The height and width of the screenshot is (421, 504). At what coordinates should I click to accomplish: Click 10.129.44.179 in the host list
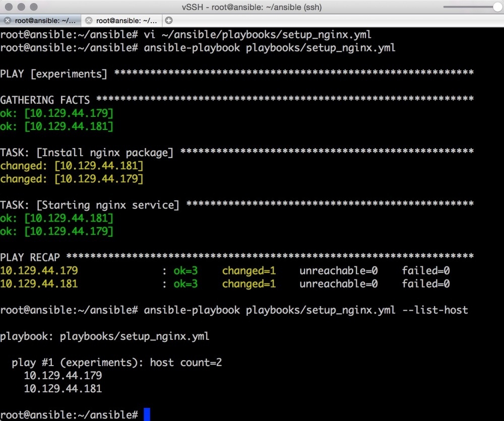[62, 375]
